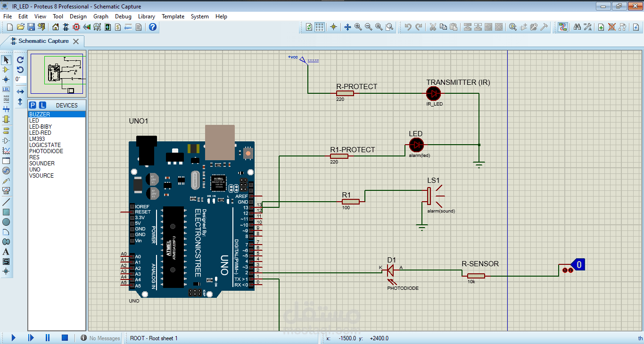The width and height of the screenshot is (644, 344).
Task: Select the Wire label mode tool
Action: (x=6, y=90)
